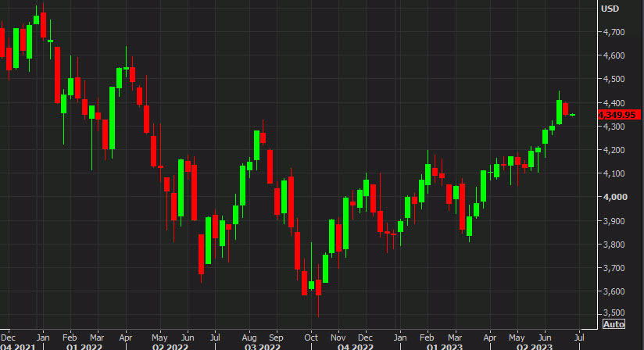This screenshot has width=644, height=350.
Task: Select the 4,500 level on price axis
Action: (x=613, y=79)
